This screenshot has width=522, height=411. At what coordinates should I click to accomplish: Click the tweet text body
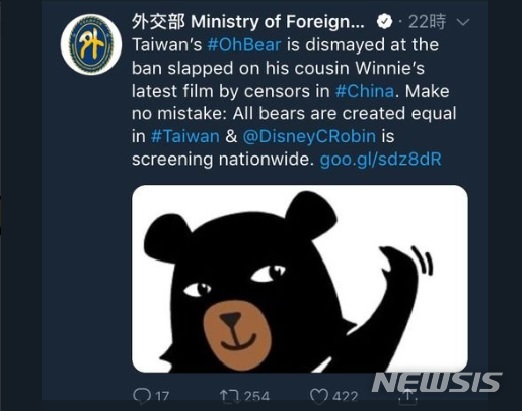(x=294, y=102)
